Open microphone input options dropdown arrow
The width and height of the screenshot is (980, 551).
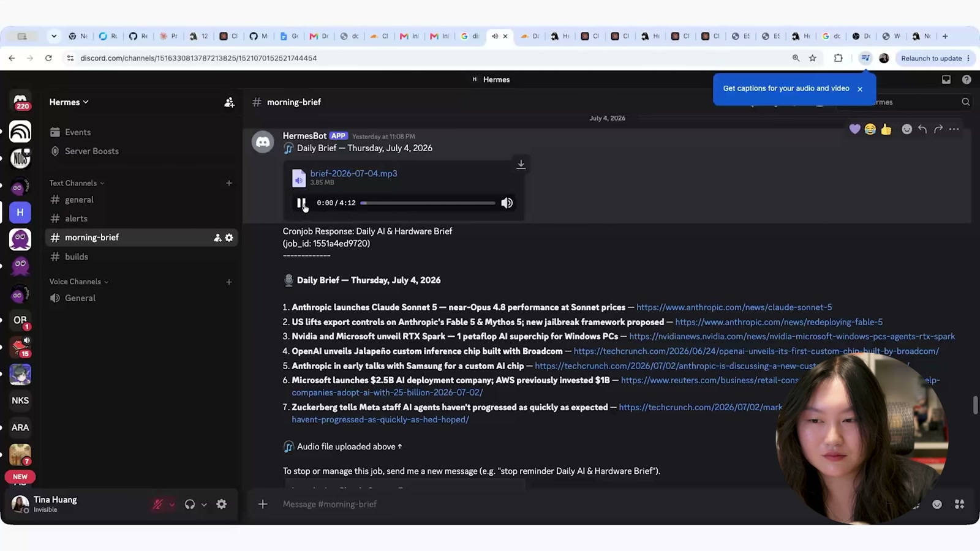point(172,504)
